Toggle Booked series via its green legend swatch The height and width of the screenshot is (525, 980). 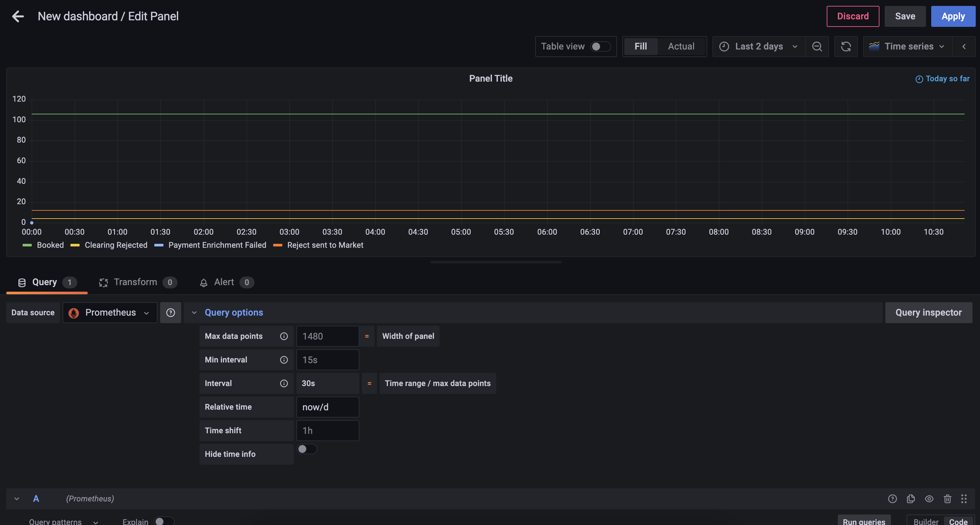(x=27, y=245)
